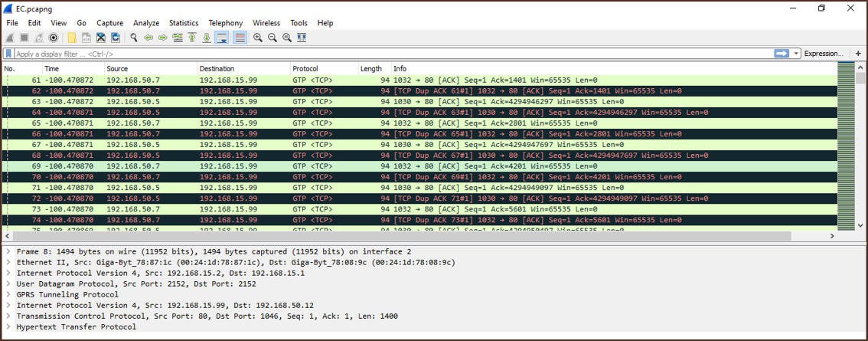
Task: Toggle auto-scroll during live capture
Action: [222, 38]
